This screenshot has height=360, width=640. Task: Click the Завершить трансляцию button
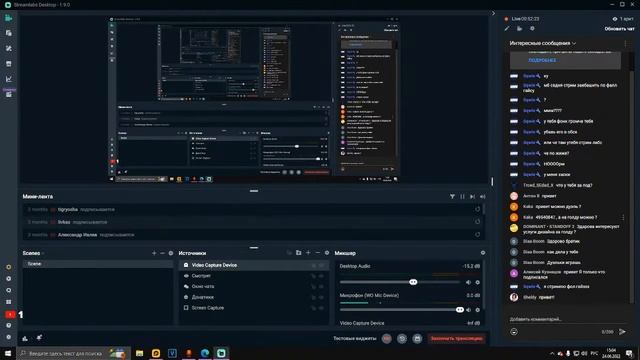[x=456, y=338]
